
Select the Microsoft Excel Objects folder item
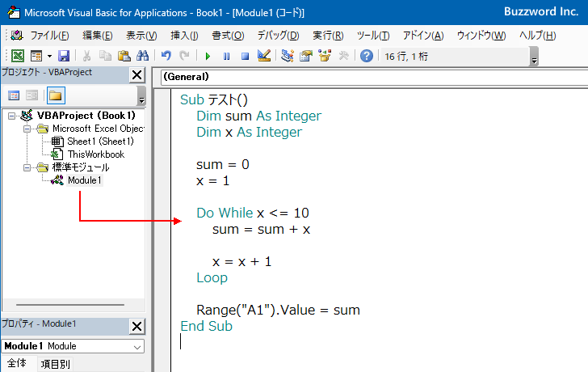[x=98, y=129]
